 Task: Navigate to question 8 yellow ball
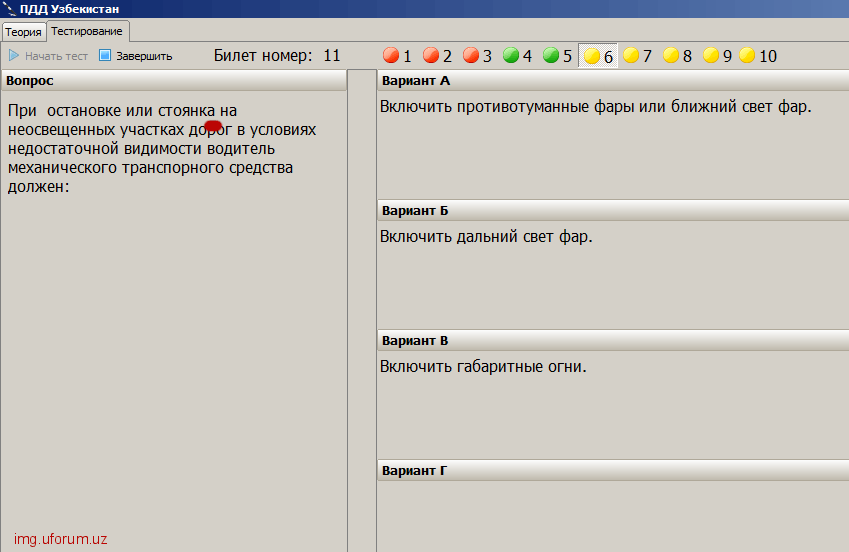(671, 56)
